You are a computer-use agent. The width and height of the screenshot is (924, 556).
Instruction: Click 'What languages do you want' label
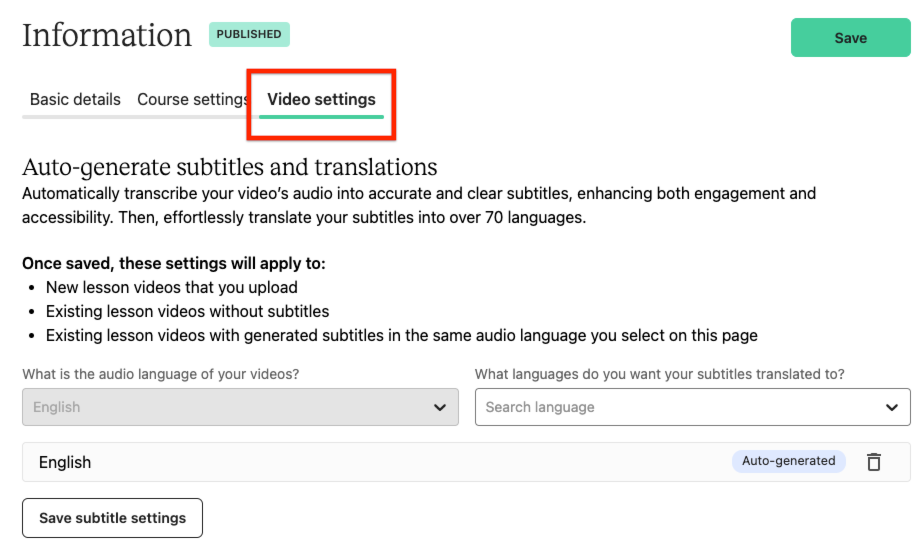(x=660, y=374)
